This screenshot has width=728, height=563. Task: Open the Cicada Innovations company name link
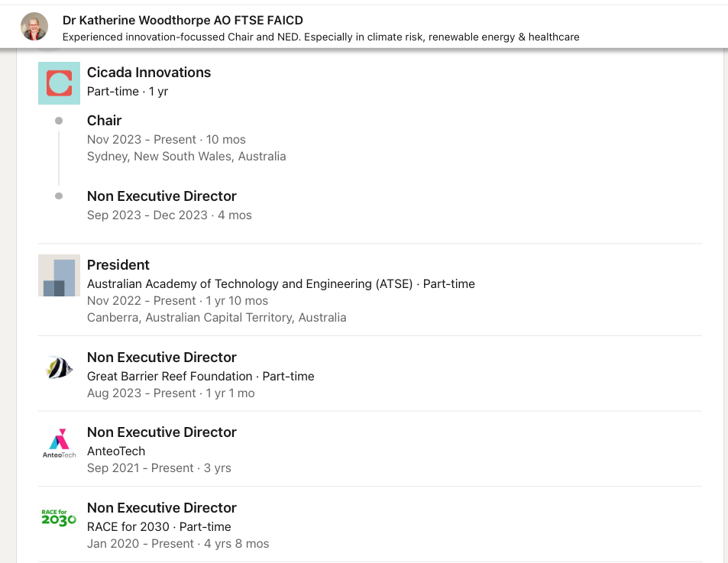click(148, 73)
